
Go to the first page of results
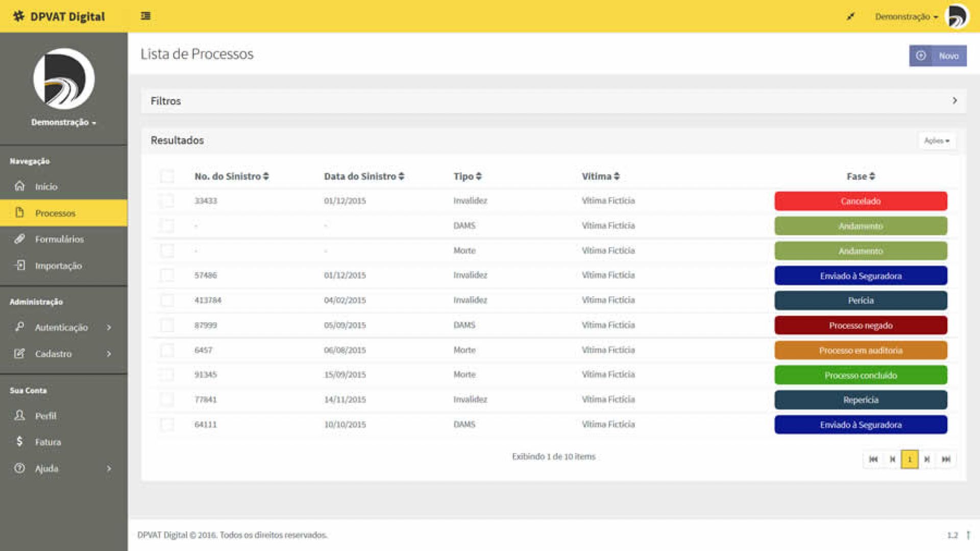873,459
